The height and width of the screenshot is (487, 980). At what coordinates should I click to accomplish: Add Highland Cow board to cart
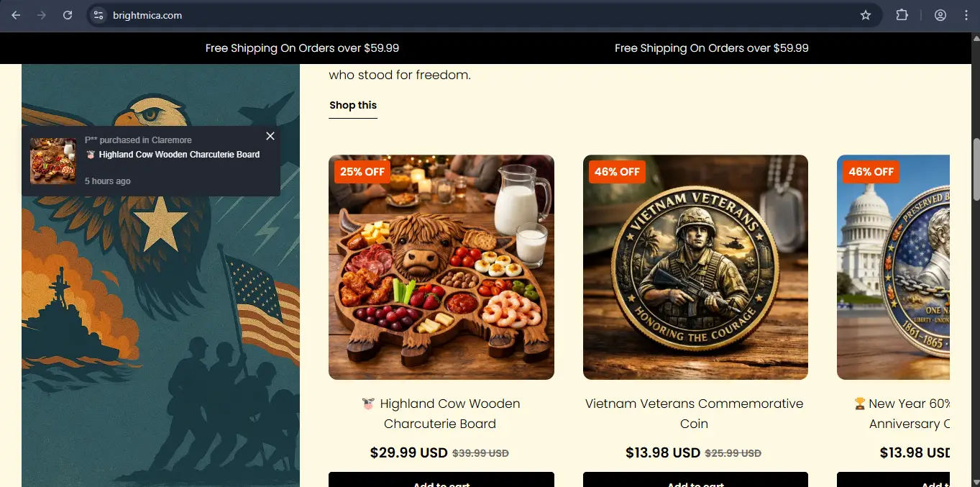(441, 479)
